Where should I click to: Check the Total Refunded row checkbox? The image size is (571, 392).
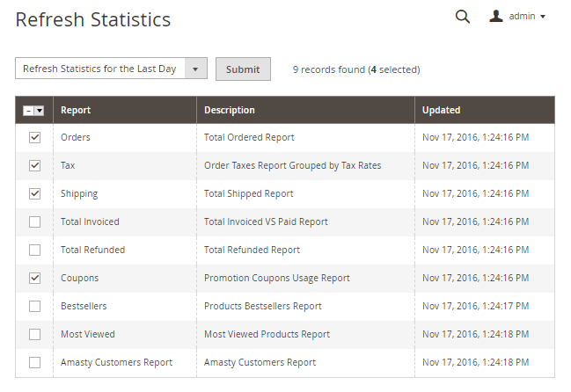(x=35, y=250)
